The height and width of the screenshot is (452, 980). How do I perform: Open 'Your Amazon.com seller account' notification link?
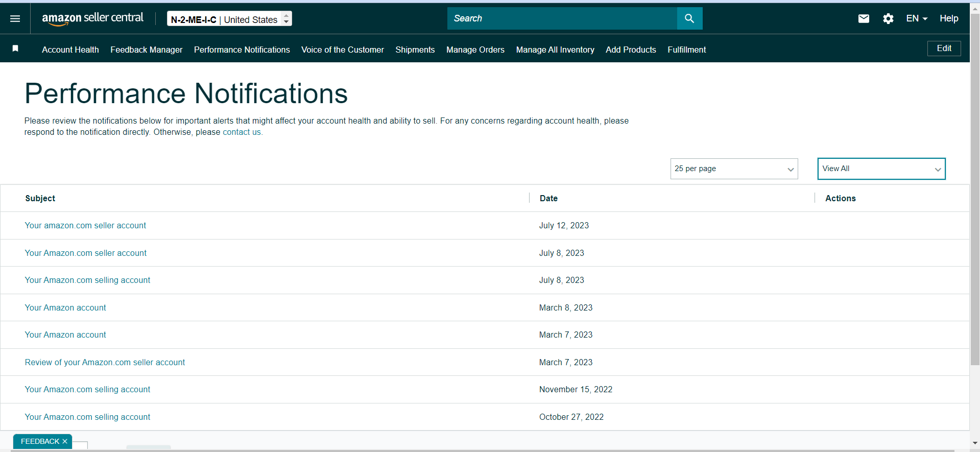tap(86, 253)
